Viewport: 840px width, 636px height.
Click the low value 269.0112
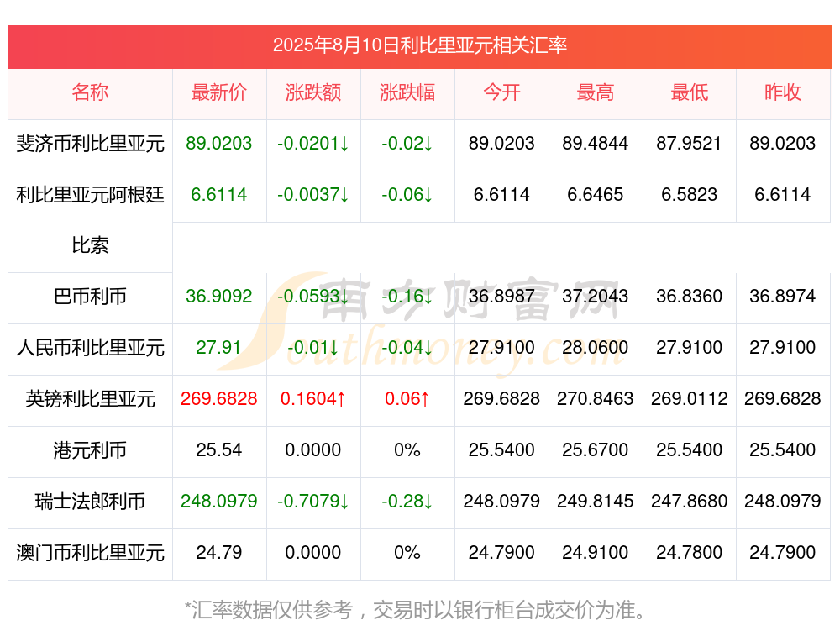tap(690, 398)
